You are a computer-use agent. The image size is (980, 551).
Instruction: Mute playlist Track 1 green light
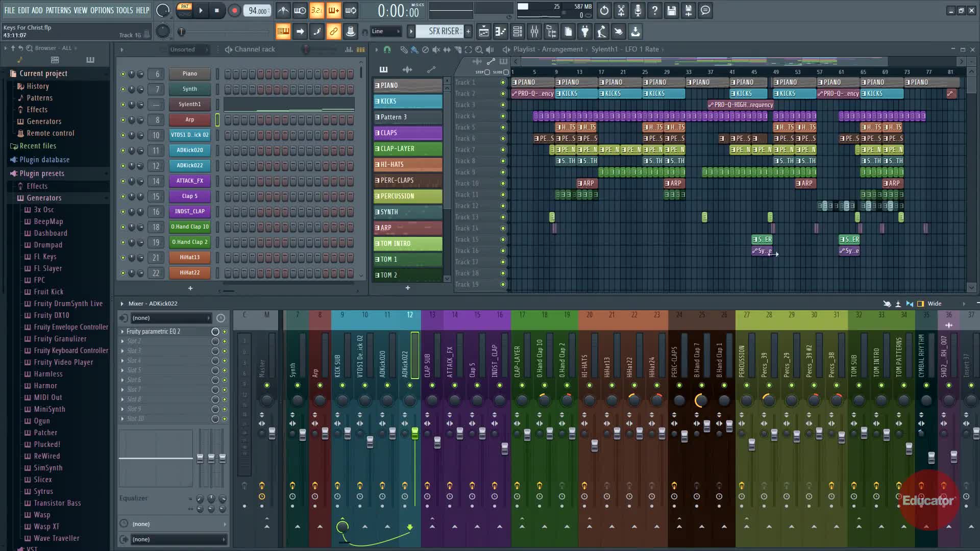[x=503, y=83]
